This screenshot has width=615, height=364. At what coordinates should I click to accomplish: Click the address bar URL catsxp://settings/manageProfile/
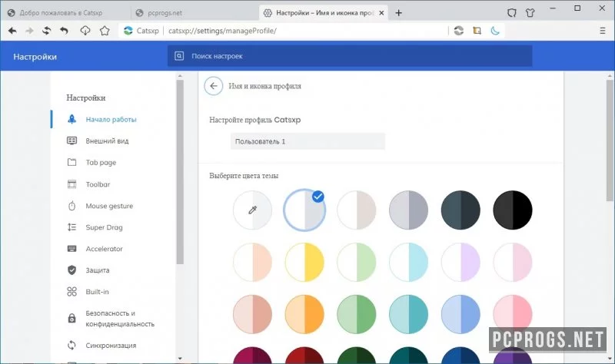222,31
